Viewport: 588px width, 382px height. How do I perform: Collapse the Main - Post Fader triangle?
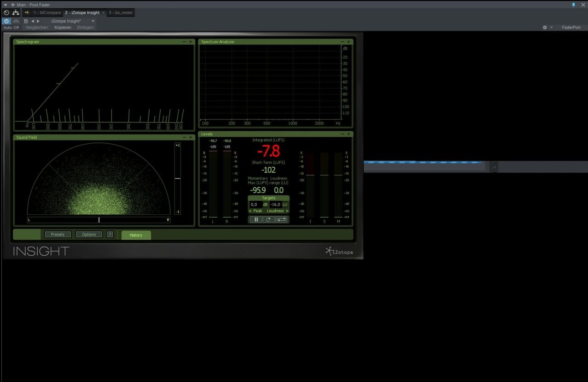pyautogui.click(x=6, y=5)
